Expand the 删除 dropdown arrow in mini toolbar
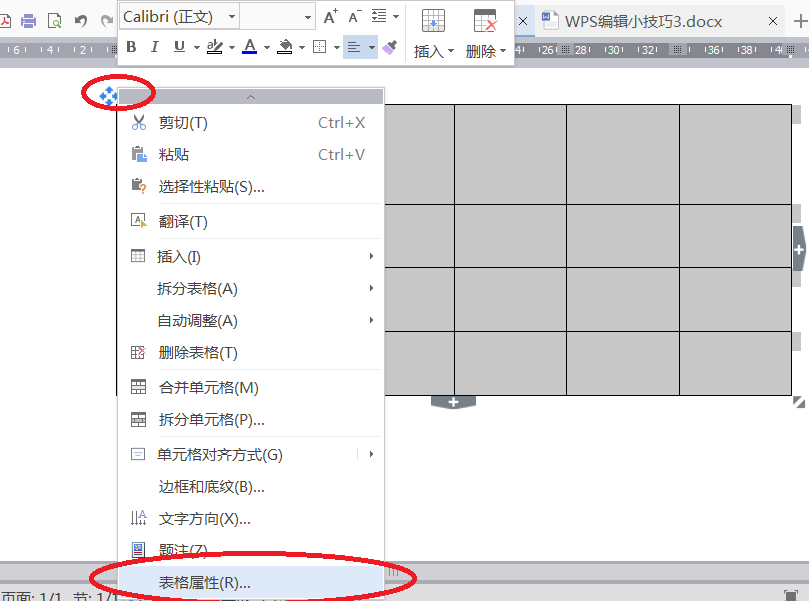Screen dimensions: 809x601 coord(503,51)
